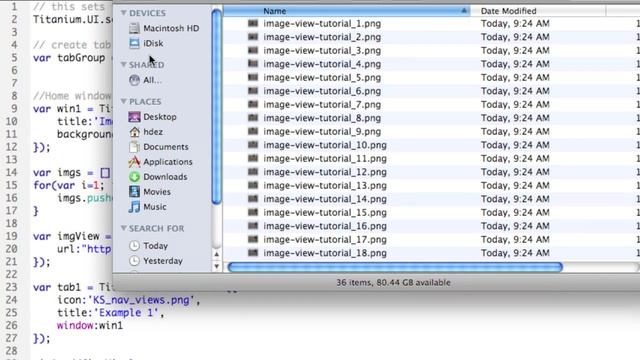640x360 pixels.
Task: Click file icon of image-view-tutorial_3.png
Action: coord(253,50)
